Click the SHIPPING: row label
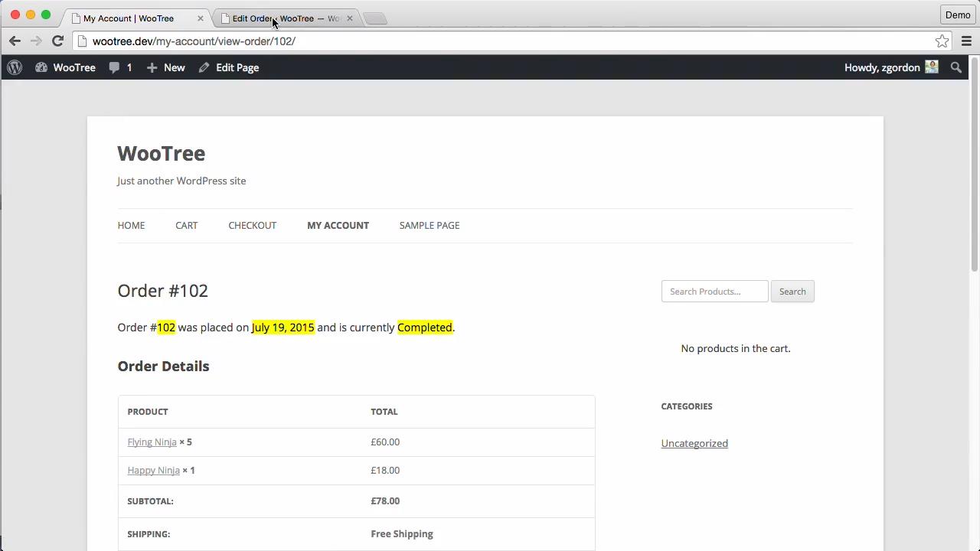980x551 pixels. pyautogui.click(x=149, y=533)
